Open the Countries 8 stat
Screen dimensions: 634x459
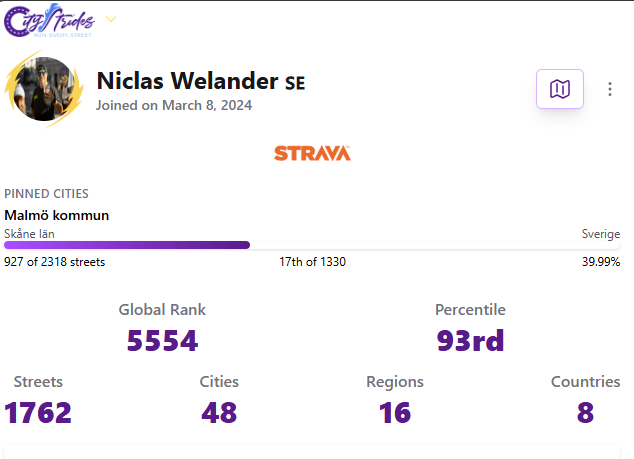[x=585, y=400]
